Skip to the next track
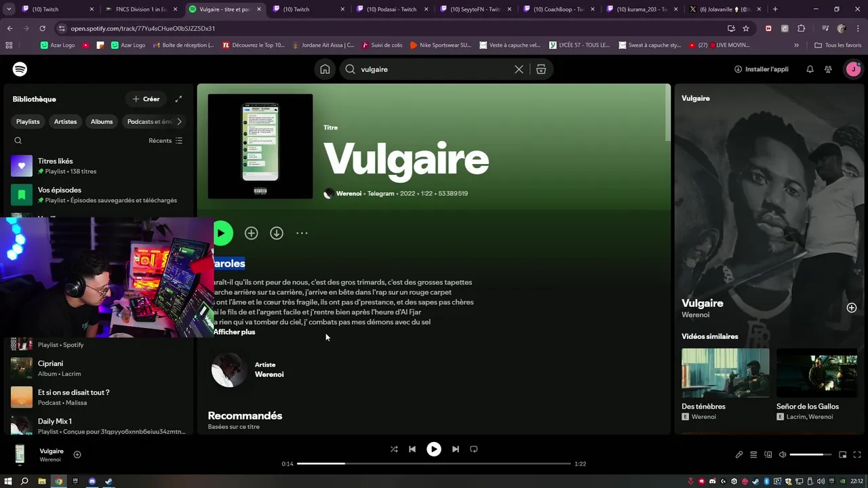868x488 pixels. 456,449
